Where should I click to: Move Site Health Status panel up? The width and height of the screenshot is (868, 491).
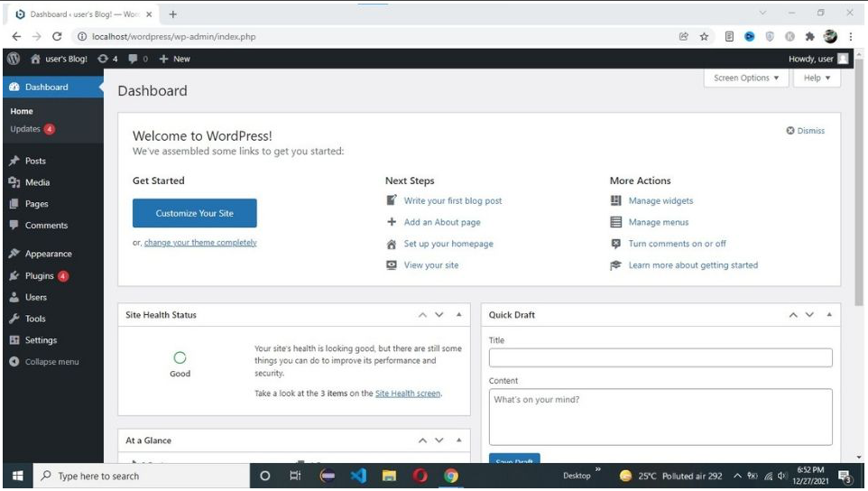(x=422, y=315)
